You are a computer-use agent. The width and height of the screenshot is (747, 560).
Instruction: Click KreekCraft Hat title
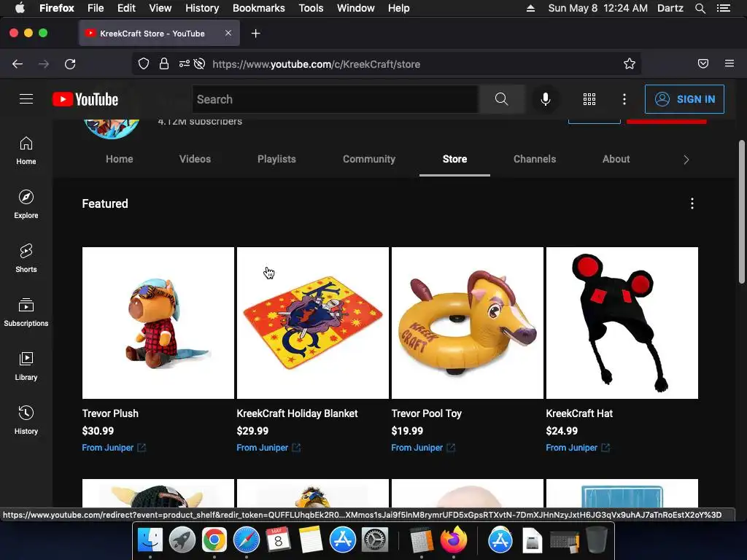tap(579, 413)
